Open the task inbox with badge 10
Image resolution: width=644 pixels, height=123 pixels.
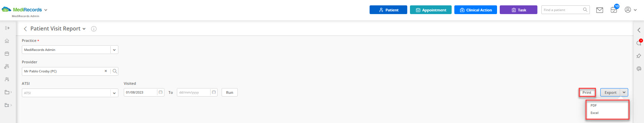point(614,10)
